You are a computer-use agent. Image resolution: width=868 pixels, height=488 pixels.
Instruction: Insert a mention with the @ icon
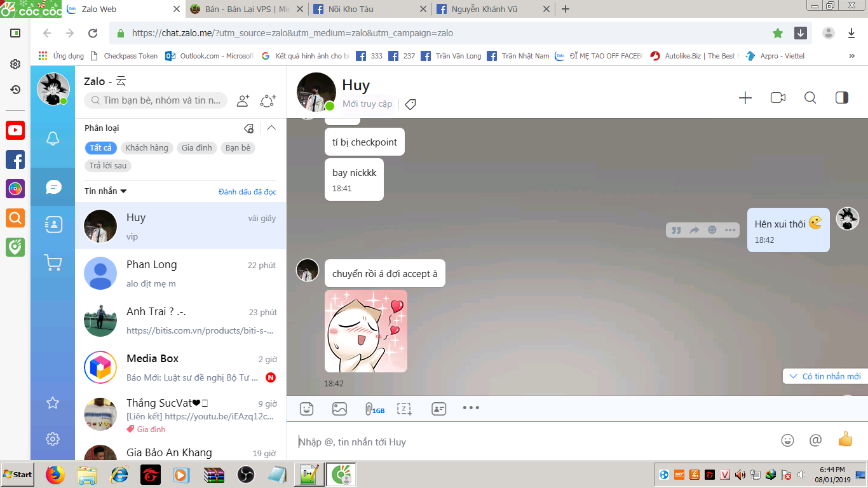[815, 440]
